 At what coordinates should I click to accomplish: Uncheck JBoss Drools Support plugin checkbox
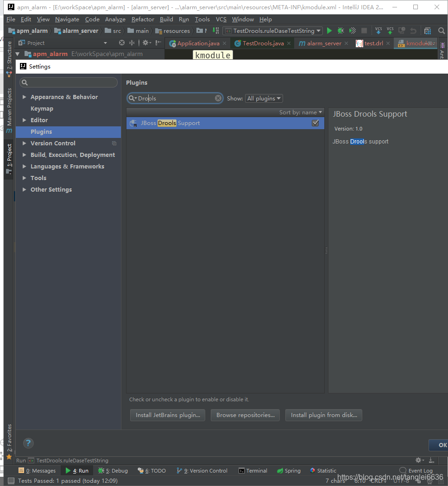tap(315, 123)
